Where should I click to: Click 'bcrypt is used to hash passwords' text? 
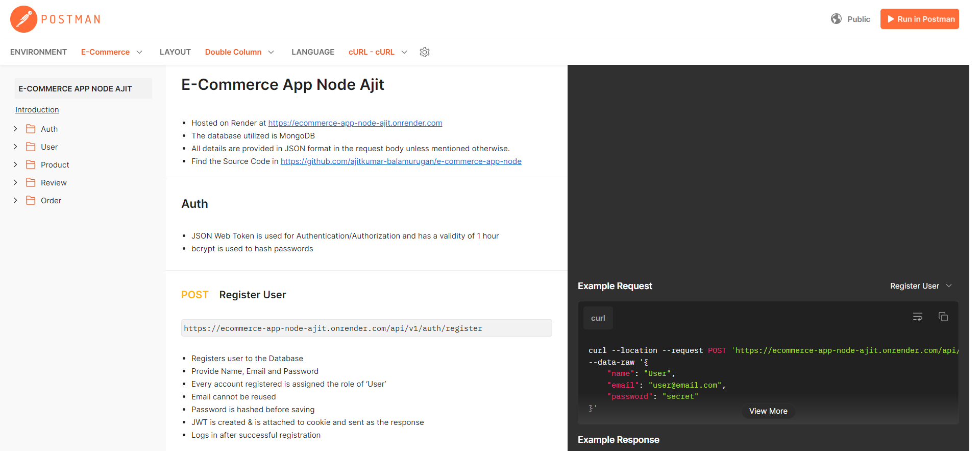click(252, 249)
